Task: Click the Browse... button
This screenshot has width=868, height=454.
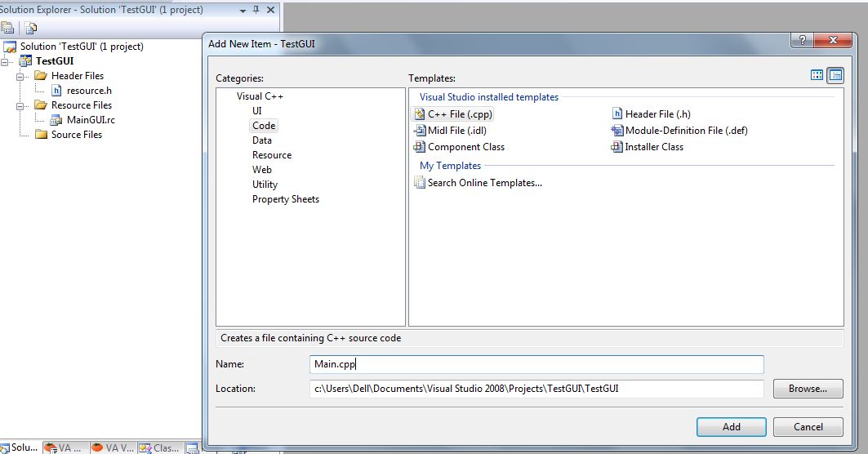Action: tap(808, 389)
